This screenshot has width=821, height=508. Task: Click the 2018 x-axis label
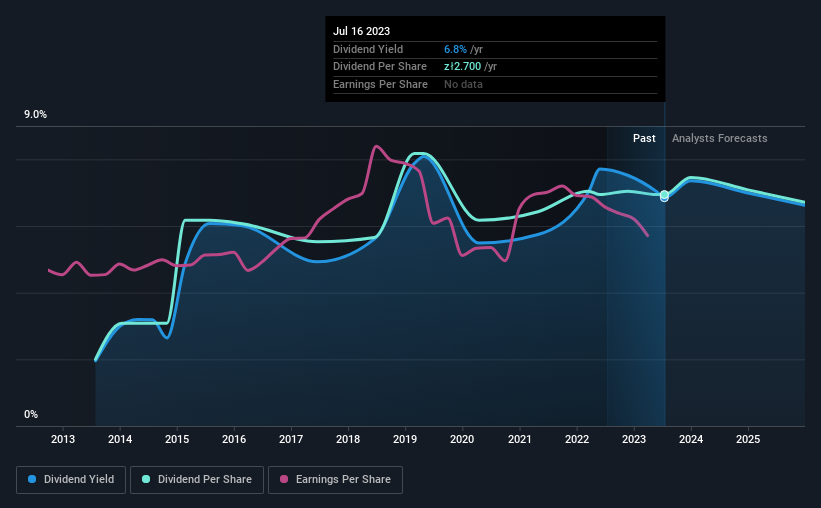pos(348,439)
